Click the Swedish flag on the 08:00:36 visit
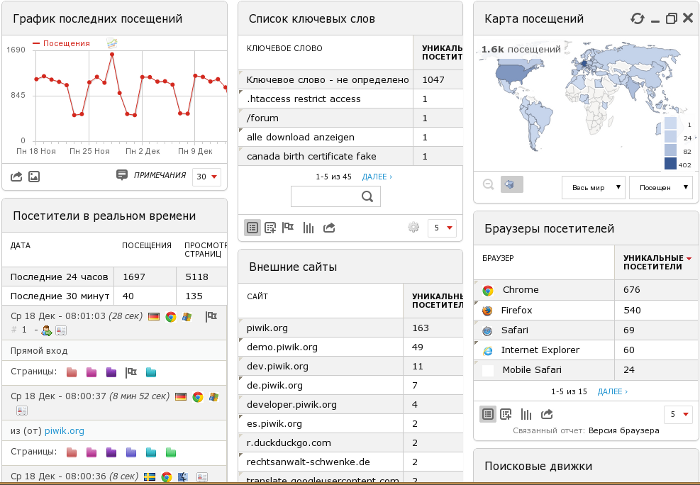This screenshot has height=485, width=700. (150, 477)
